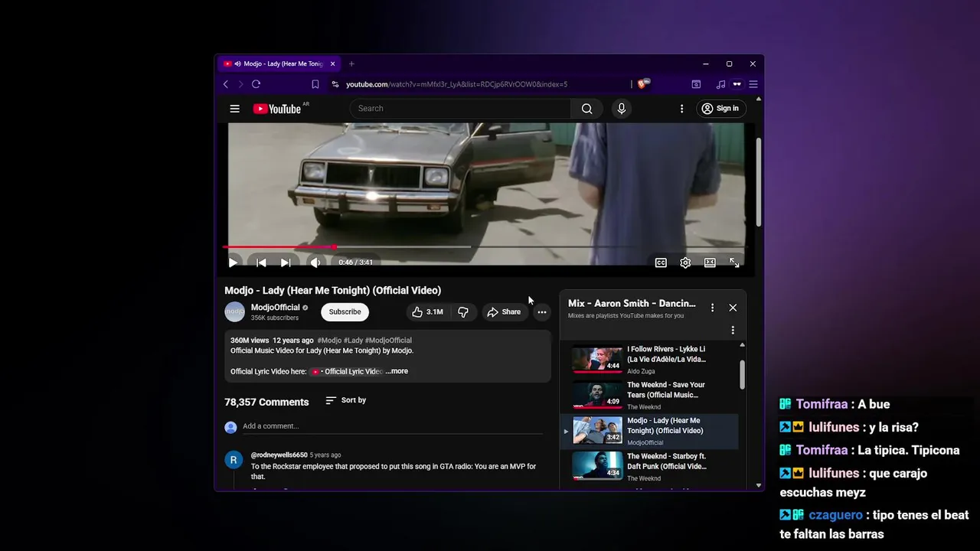Open the YouTube hamburger guide menu

[x=234, y=109]
